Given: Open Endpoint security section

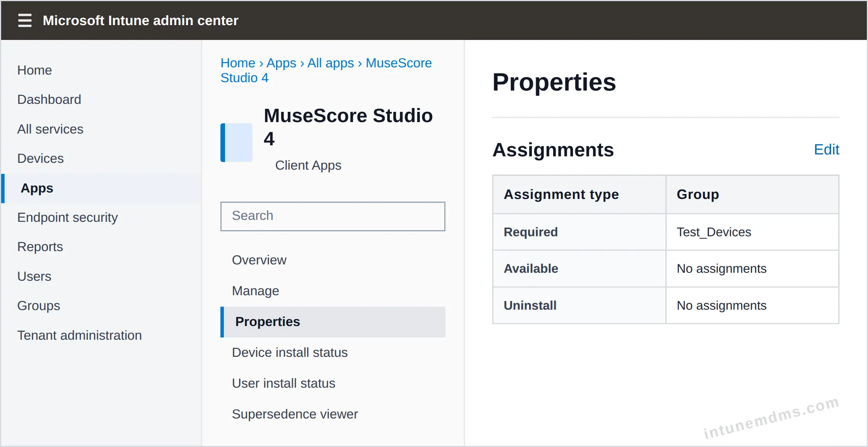Looking at the screenshot, I should click(67, 217).
